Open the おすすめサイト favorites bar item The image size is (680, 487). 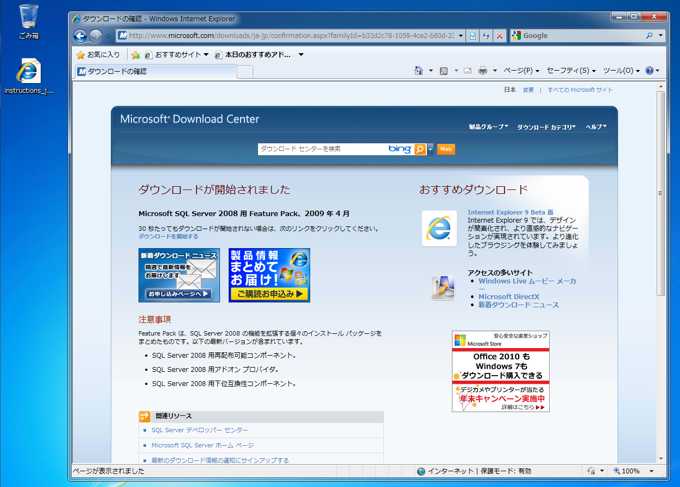pyautogui.click(x=177, y=55)
